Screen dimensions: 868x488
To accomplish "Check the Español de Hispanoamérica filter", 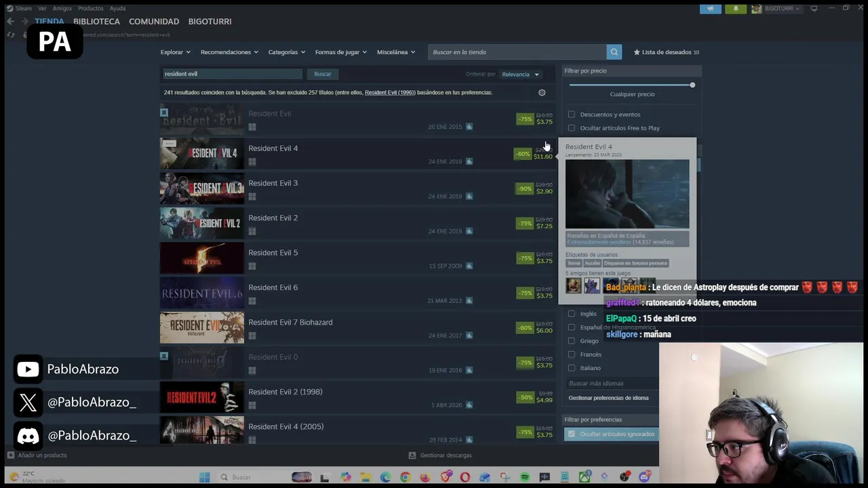I will coord(572,327).
